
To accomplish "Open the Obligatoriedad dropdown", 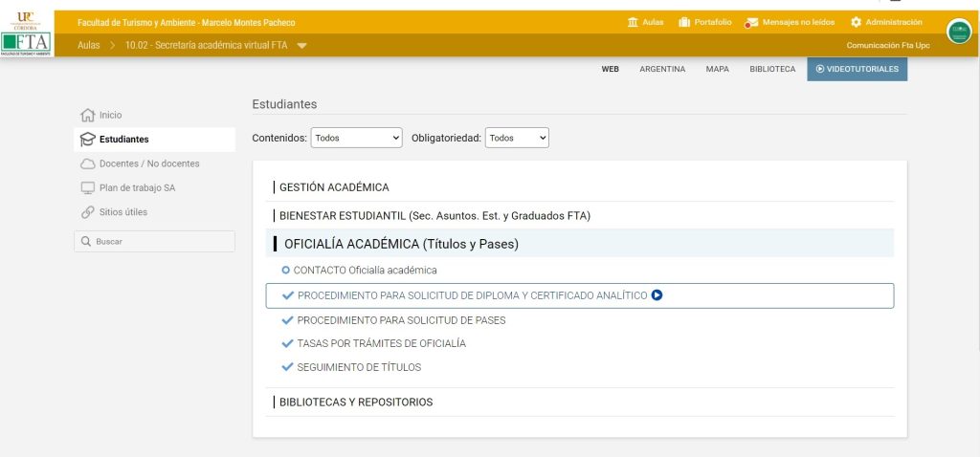I will point(517,138).
